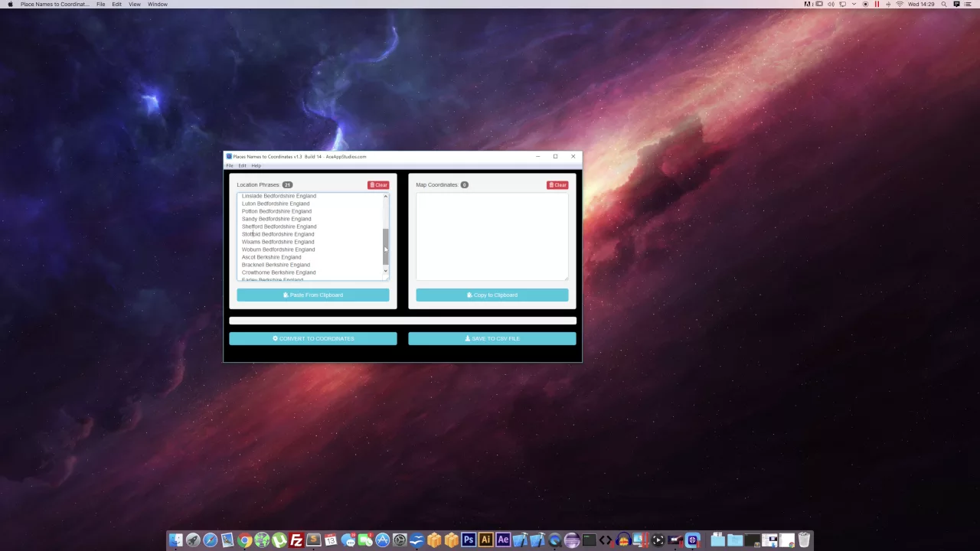This screenshot has width=980, height=551.
Task: Click scrollbar up arrow in Location Phrases
Action: coord(386,197)
